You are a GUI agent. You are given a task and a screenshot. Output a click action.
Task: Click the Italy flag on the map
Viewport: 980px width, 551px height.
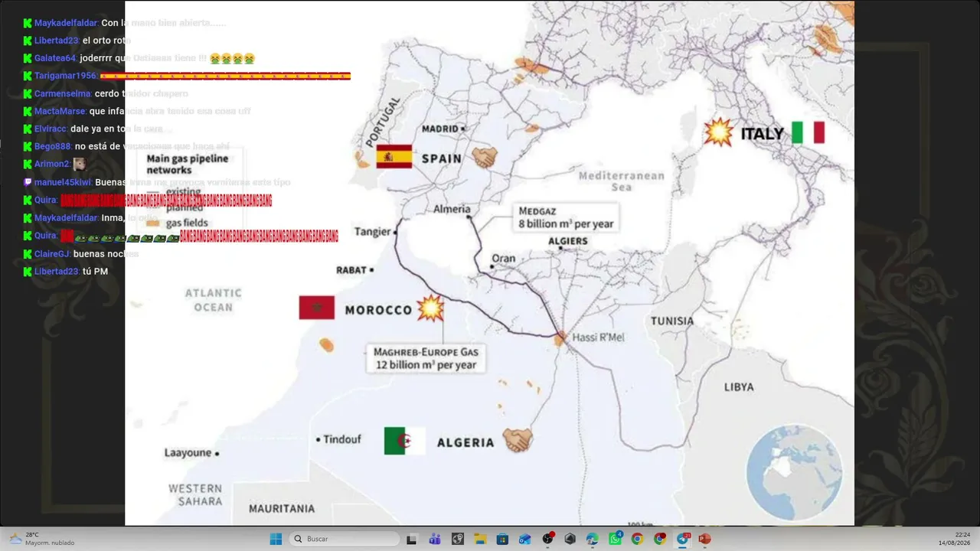[808, 132]
